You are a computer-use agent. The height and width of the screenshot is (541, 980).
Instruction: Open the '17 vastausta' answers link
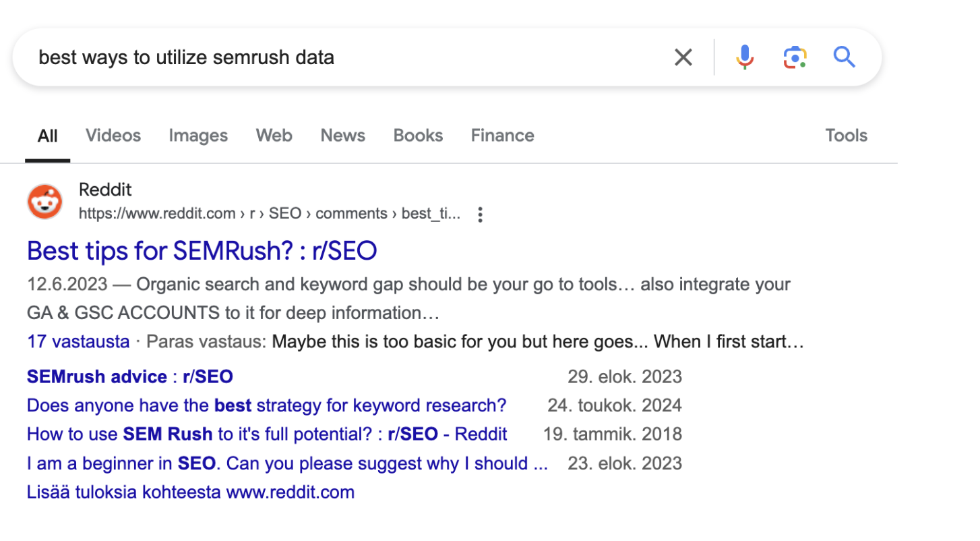pyautogui.click(x=78, y=341)
